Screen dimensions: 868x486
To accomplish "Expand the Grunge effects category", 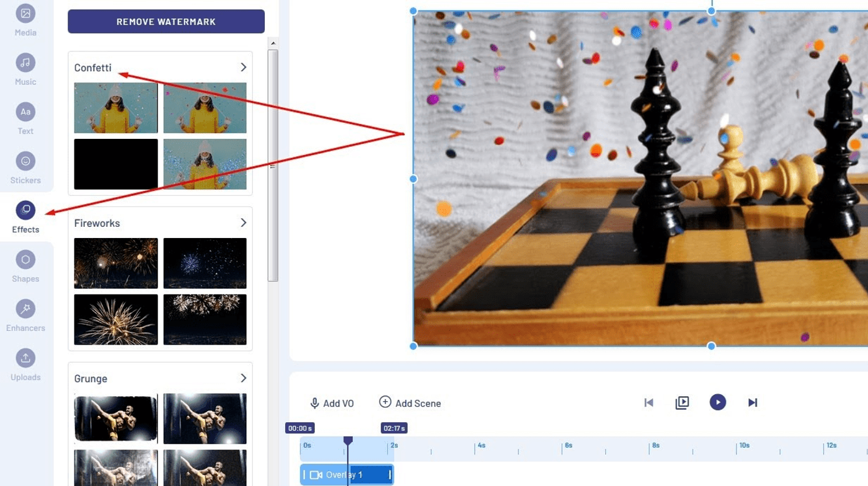I will (243, 378).
